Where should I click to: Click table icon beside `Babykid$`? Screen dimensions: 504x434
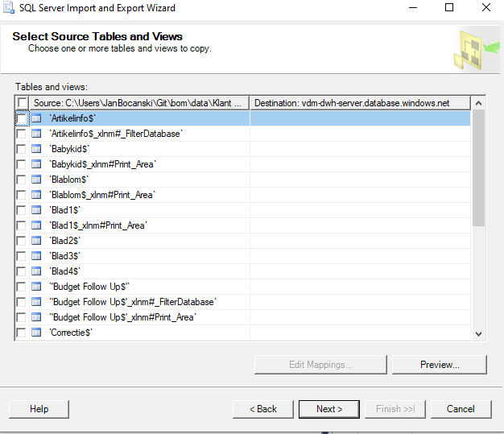coord(36,149)
